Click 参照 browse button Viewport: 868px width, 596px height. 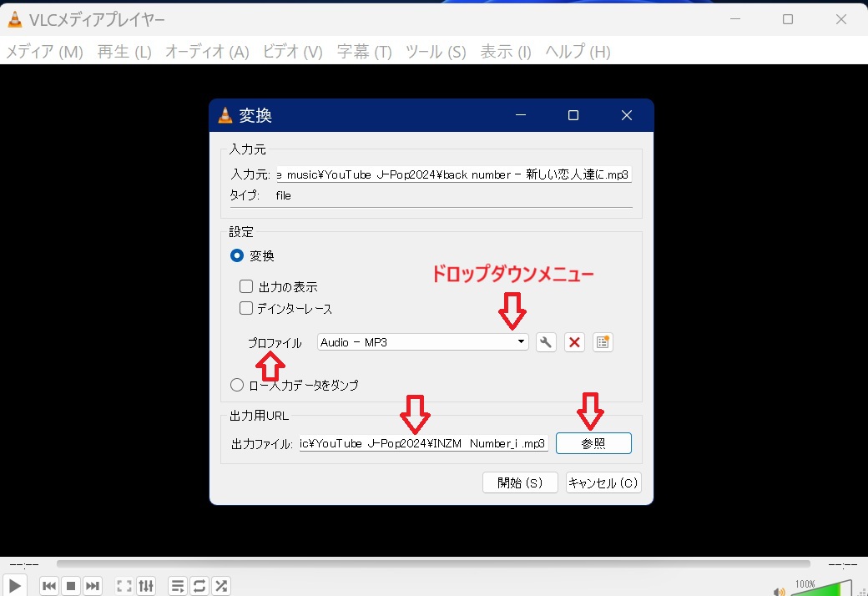click(593, 443)
